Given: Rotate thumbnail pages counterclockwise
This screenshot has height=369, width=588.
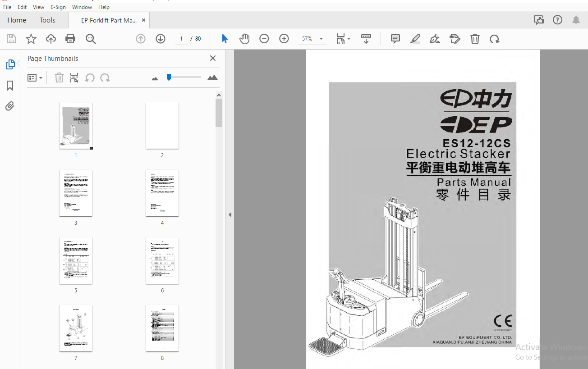Looking at the screenshot, I should point(90,78).
